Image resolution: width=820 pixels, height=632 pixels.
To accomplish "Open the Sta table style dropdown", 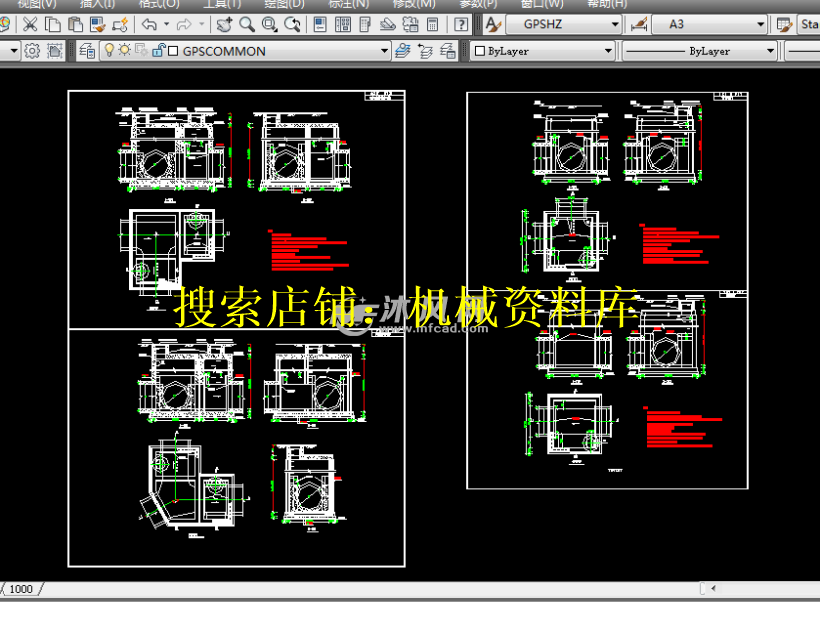I will click(x=808, y=24).
